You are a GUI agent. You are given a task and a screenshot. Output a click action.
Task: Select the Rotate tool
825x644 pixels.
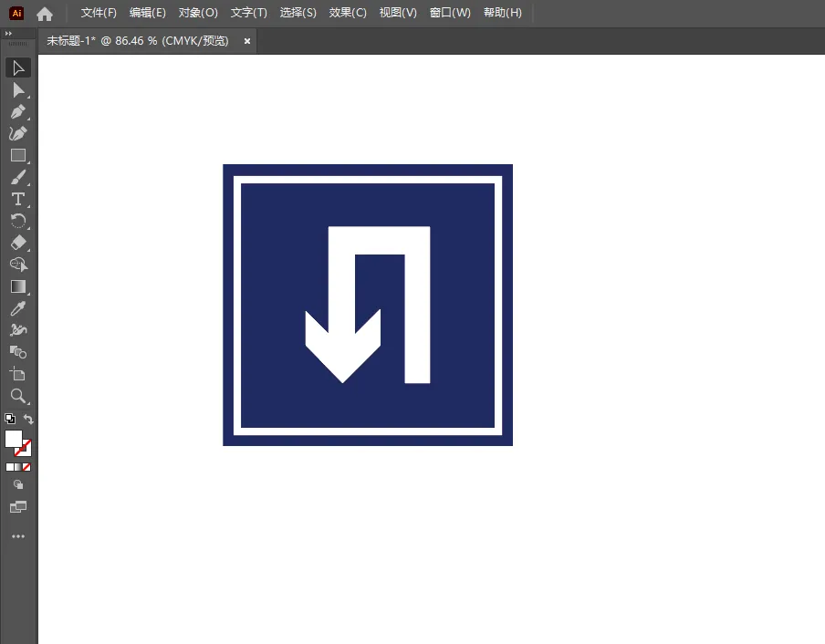18,221
